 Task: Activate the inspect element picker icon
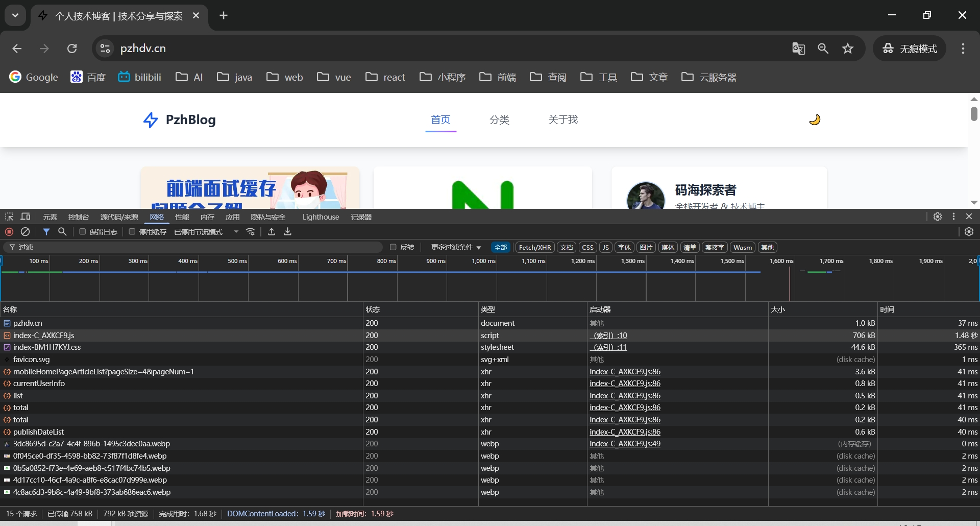click(x=9, y=217)
